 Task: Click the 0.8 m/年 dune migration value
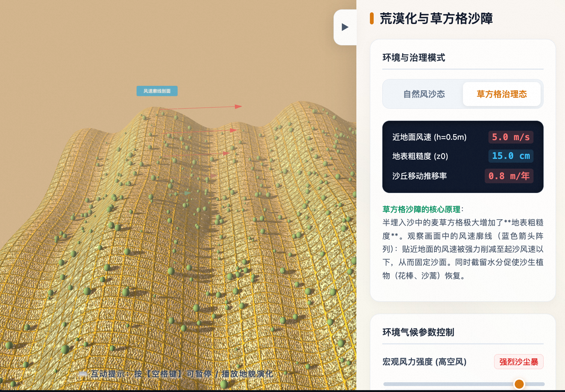coord(509,176)
